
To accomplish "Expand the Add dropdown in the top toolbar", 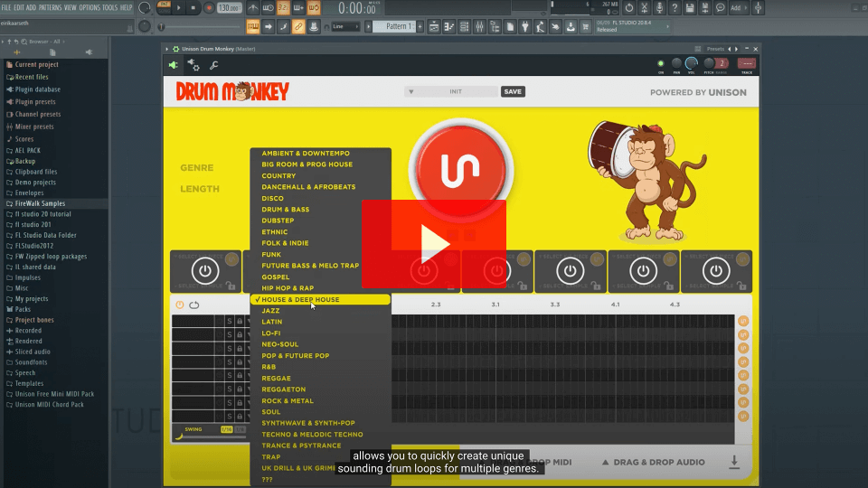I will [739, 8].
